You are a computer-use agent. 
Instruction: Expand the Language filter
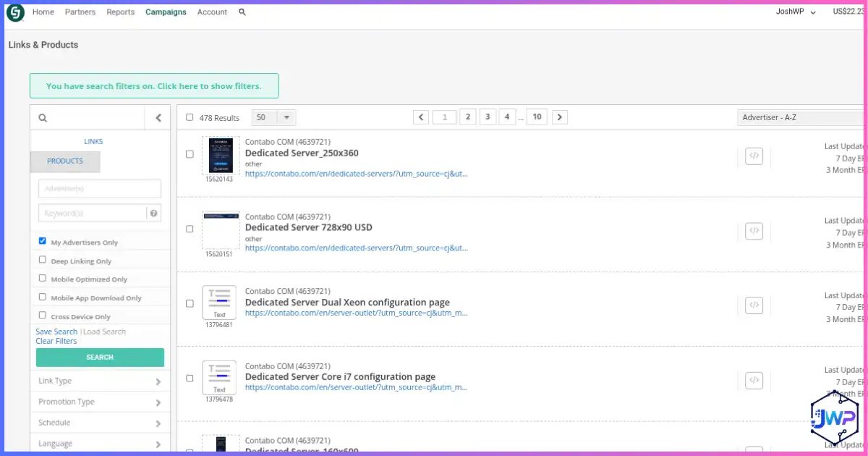100,444
